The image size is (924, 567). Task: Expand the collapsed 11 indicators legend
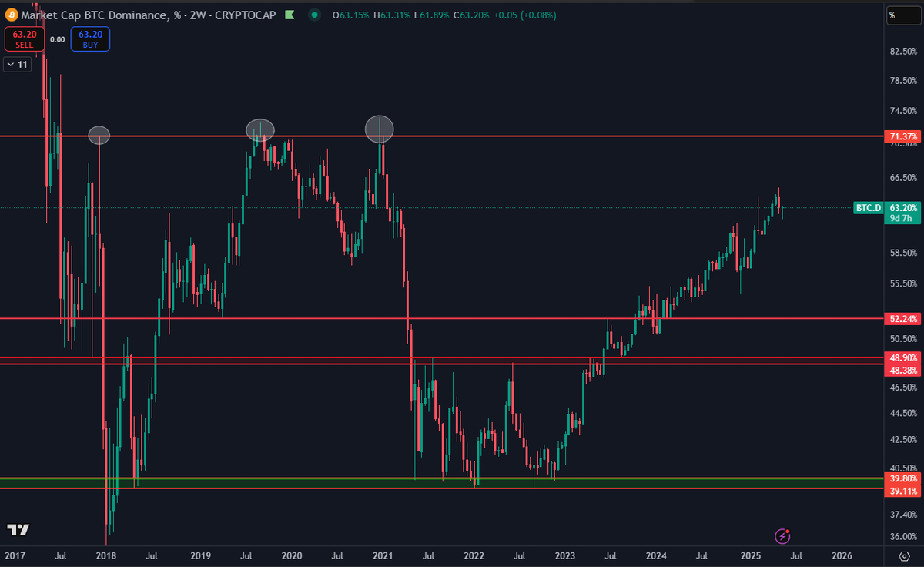pos(17,65)
